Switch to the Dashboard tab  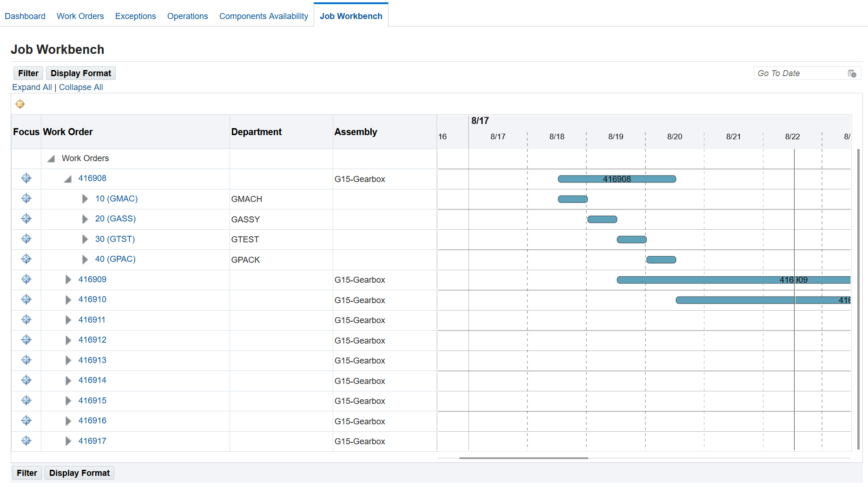(25, 16)
